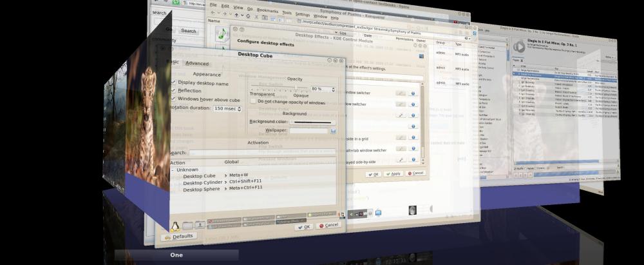
Task: Click the Konqueror Back arrow icon
Action: tap(214, 14)
